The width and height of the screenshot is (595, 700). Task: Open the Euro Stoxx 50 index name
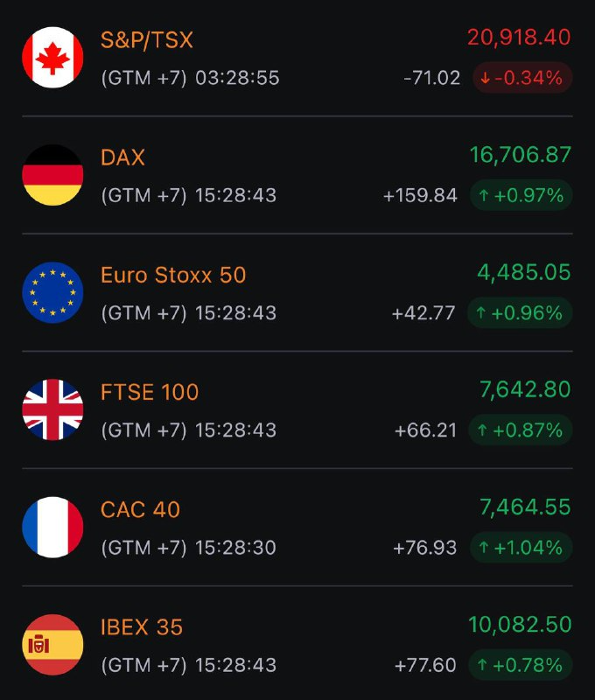click(173, 275)
